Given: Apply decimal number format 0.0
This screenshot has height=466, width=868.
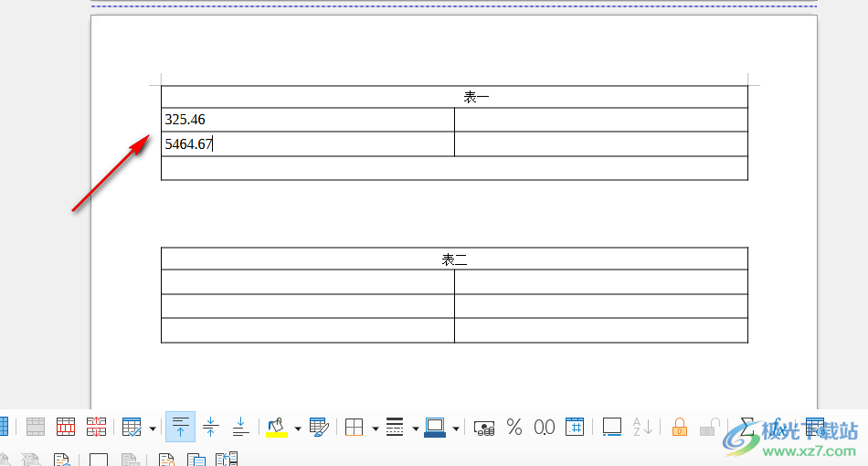Looking at the screenshot, I should [x=545, y=428].
